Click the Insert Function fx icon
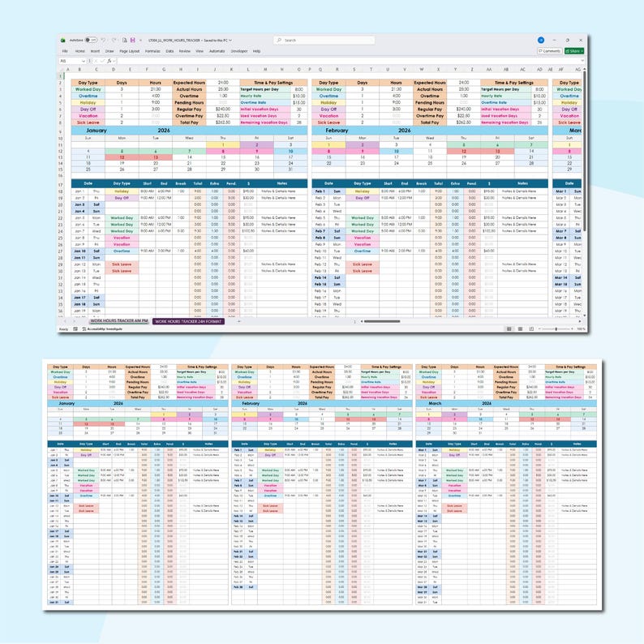Screen dimensions: 644x644 click(109, 61)
